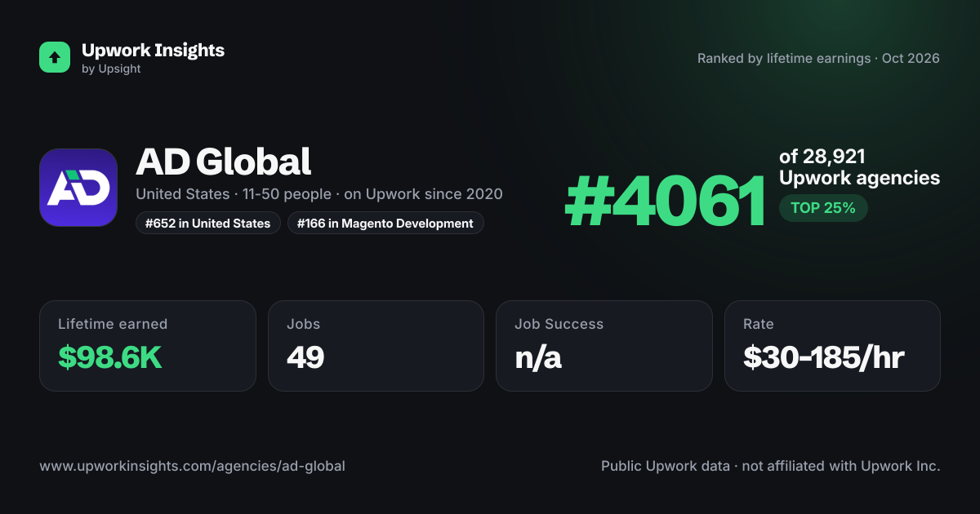Click the 'Lifetime earned' label
Image resolution: width=980 pixels, height=514 pixels.
pyautogui.click(x=113, y=324)
